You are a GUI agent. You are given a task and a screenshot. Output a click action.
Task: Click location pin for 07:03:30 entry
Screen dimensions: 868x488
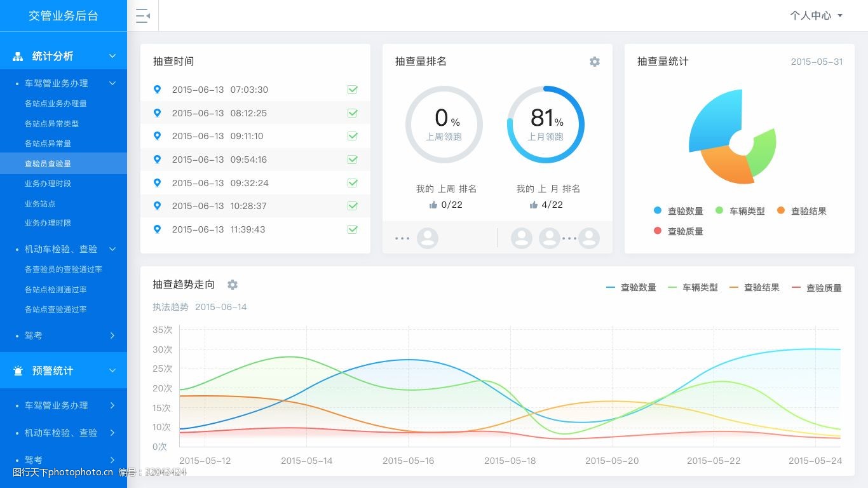158,90
